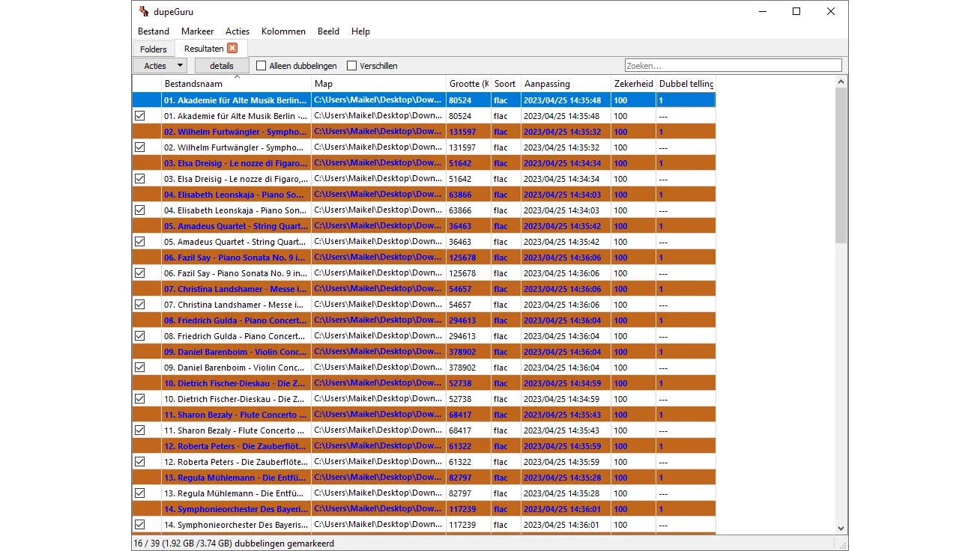
Task: Click the dupeGuru app icon in title bar
Action: point(144,11)
